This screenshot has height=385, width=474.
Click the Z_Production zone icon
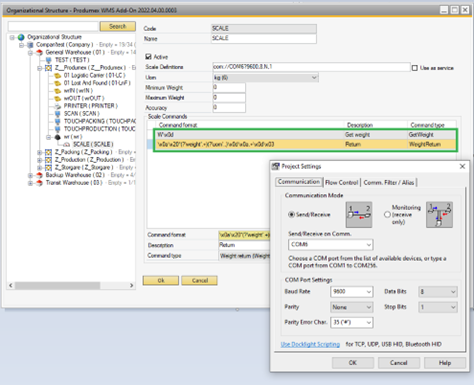pyautogui.click(x=48, y=160)
